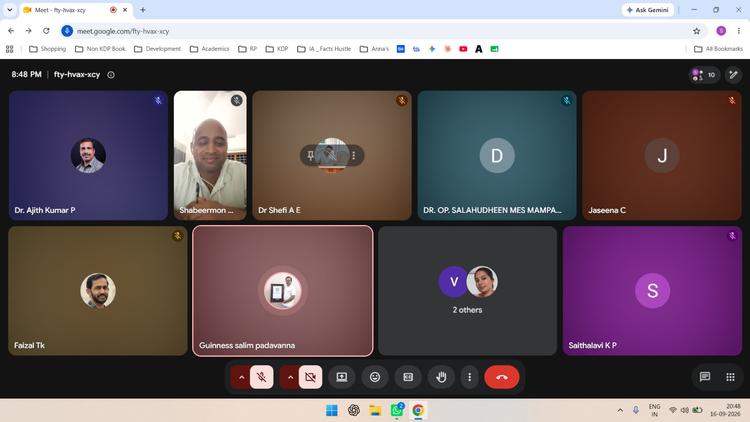Open the Anna's bookmarks folder
The height and width of the screenshot is (422, 750).
[374, 49]
